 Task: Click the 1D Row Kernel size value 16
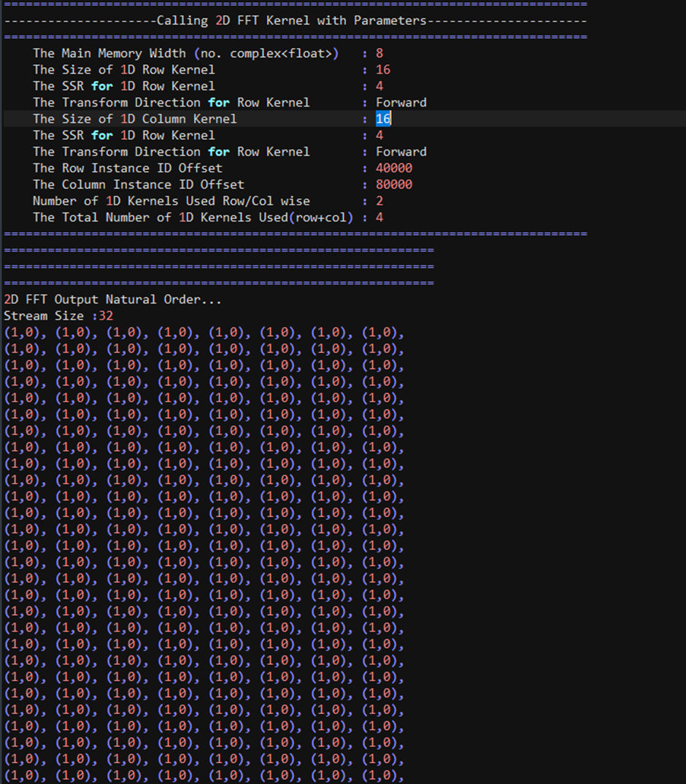[383, 69]
